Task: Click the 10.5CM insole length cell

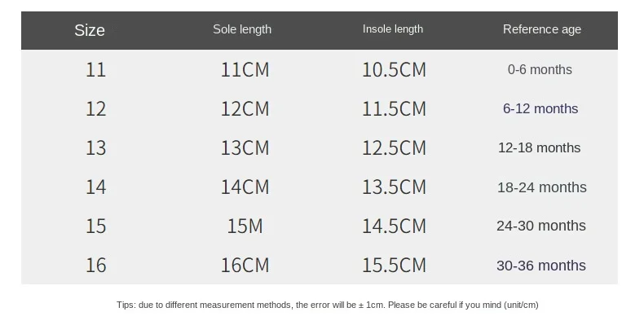Action: tap(394, 70)
